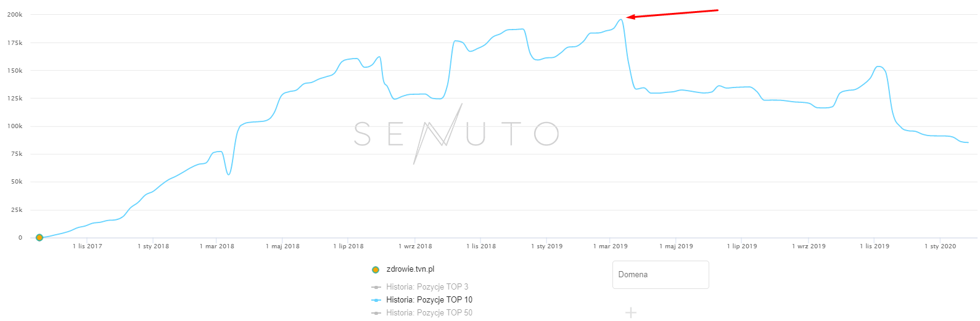This screenshot has height=321, width=980.
Task: Hide the Historia: Pozycje TOP 10 series
Action: point(429,300)
